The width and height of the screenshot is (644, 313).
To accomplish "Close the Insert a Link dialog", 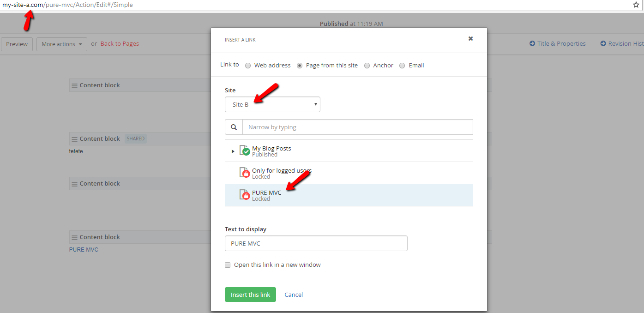I will [470, 39].
